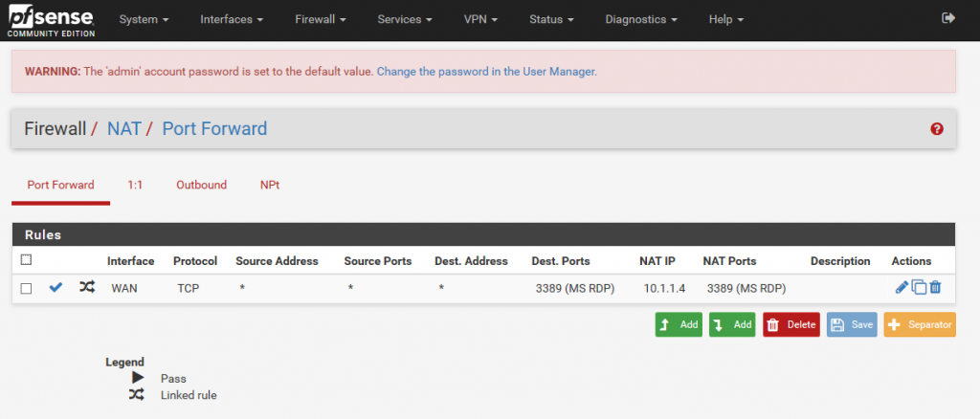Screen dimensions: 980x419
Task: Click the red help question mark icon
Action: [937, 129]
